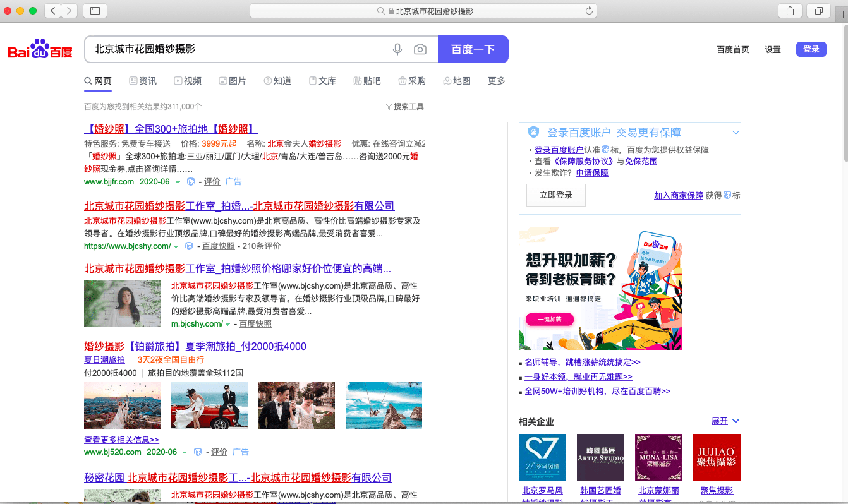The width and height of the screenshot is (848, 504).
Task: Click guarantee badge icon next to www.bjjfr.com
Action: 191,182
